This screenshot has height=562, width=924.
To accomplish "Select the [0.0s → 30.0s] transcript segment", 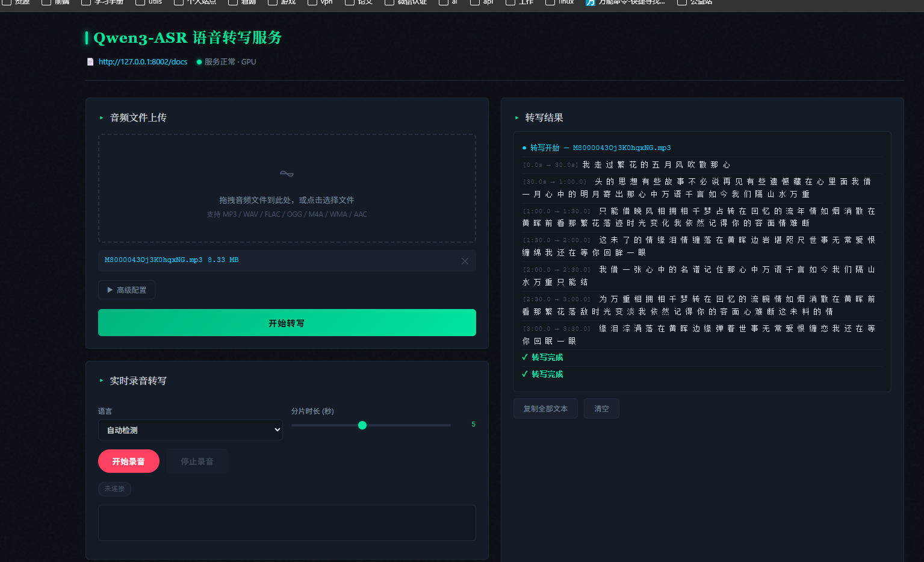I will tap(701, 164).
